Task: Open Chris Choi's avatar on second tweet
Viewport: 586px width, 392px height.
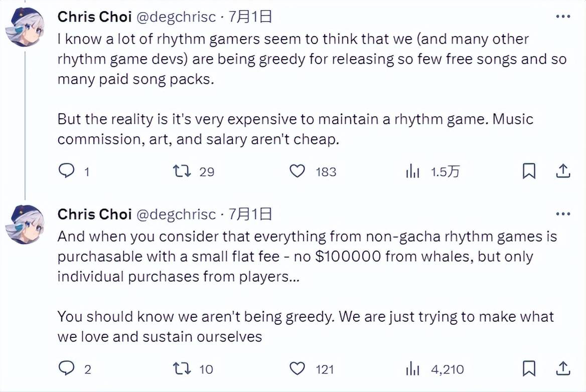Action: (x=25, y=225)
